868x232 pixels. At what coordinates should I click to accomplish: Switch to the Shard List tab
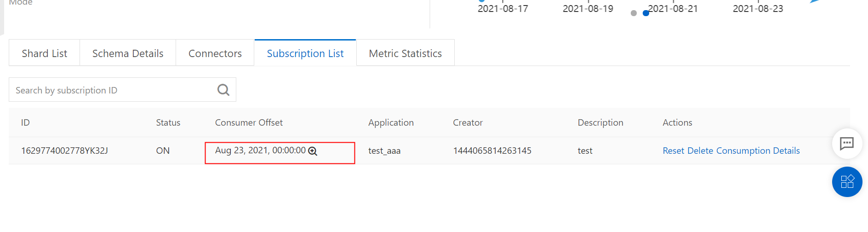tap(44, 53)
